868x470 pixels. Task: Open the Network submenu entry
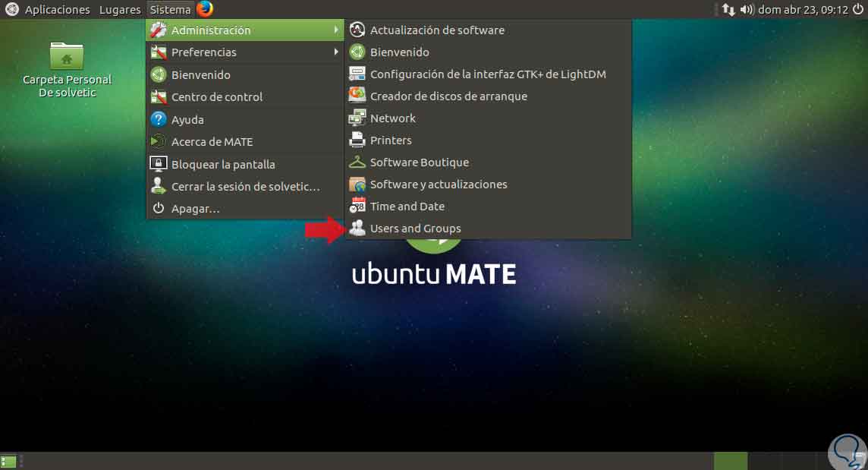pyautogui.click(x=489, y=118)
